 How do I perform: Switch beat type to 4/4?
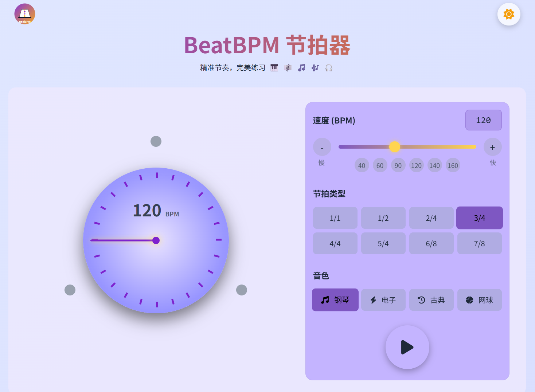(x=335, y=243)
